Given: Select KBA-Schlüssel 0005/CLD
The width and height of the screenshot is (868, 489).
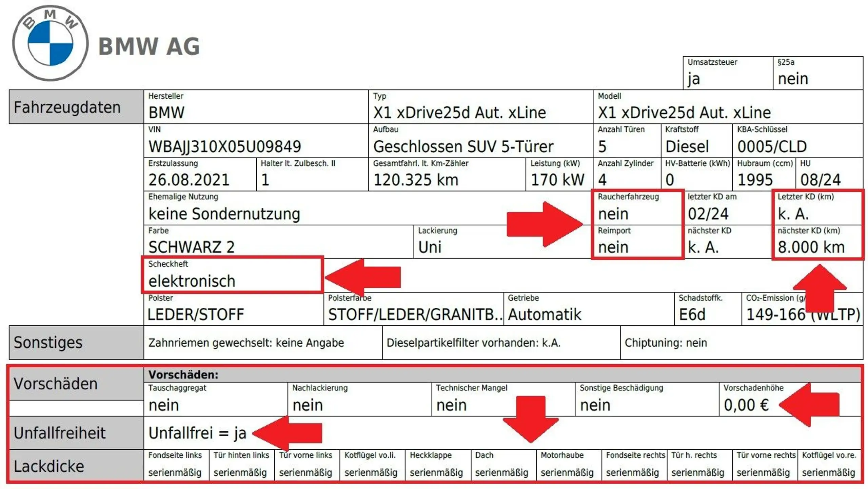Looking at the screenshot, I should (x=772, y=146).
